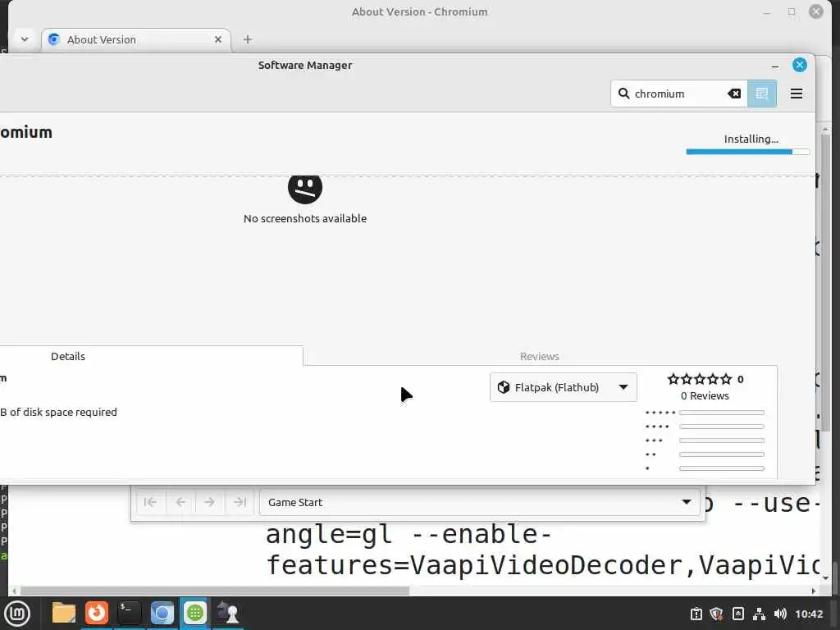
Task: Close the Software Manager window
Action: pos(800,65)
